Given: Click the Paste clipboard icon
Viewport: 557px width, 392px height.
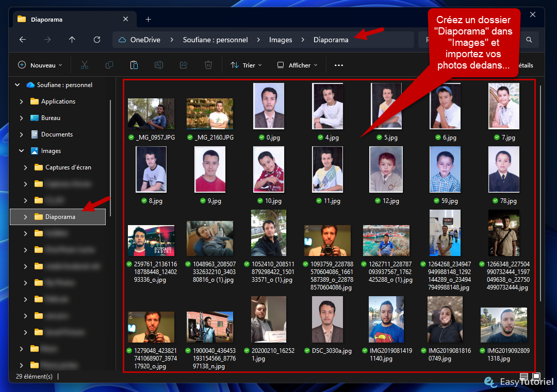Looking at the screenshot, I should click(134, 65).
